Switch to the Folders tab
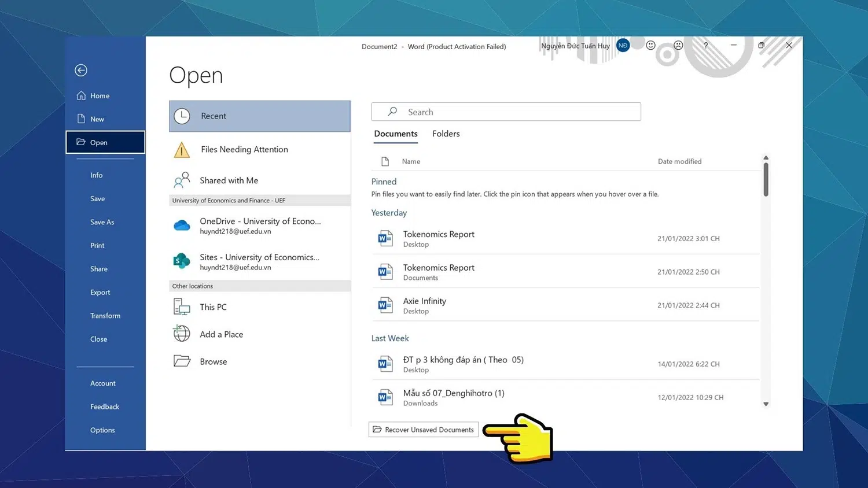Viewport: 868px width, 488px height. pos(446,134)
